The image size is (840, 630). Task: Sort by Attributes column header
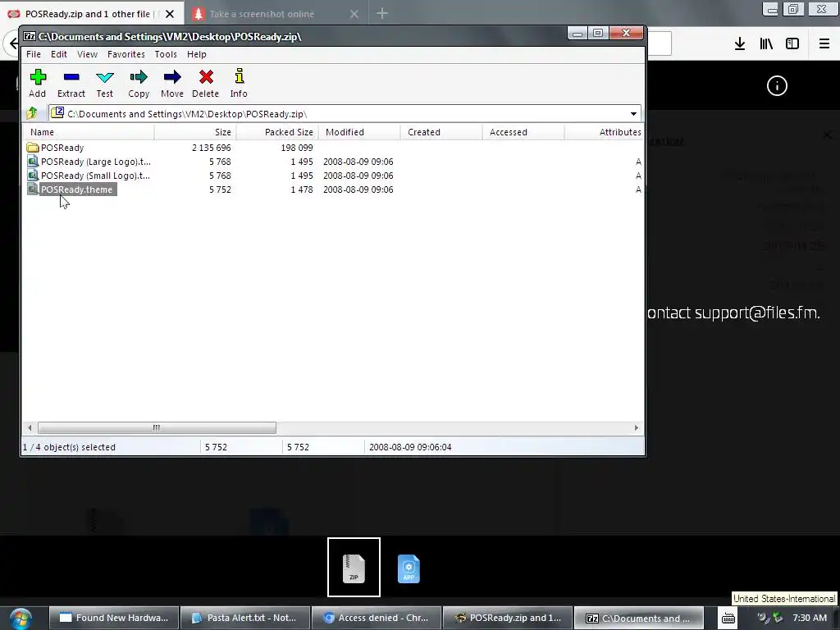pos(605,132)
